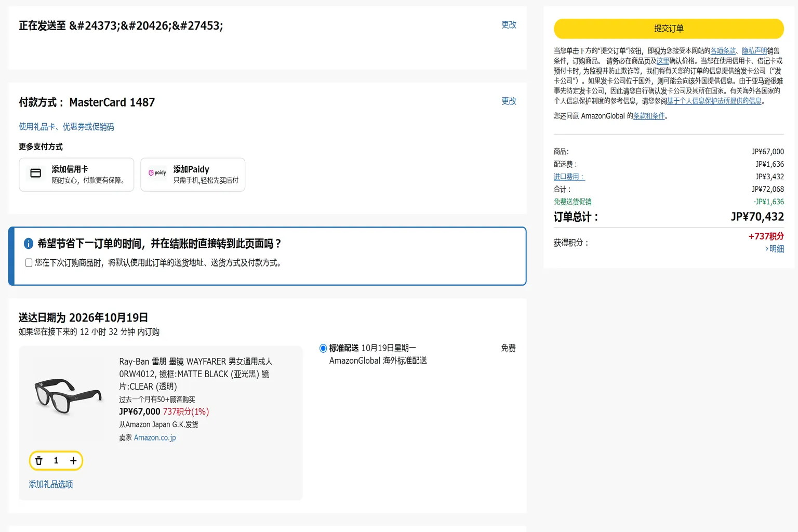Click the order total JP¥70,432
Image resolution: width=798 pixels, height=532 pixels.
(757, 217)
